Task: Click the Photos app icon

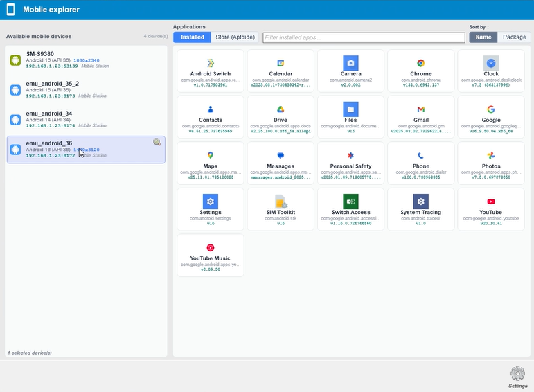Action: [x=491, y=155]
